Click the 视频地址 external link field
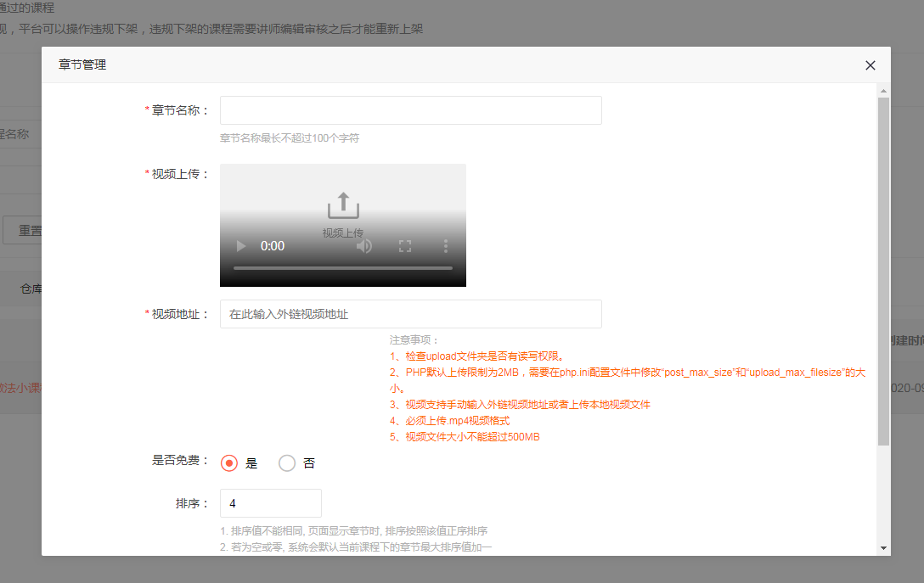This screenshot has width=924, height=583. coord(411,314)
